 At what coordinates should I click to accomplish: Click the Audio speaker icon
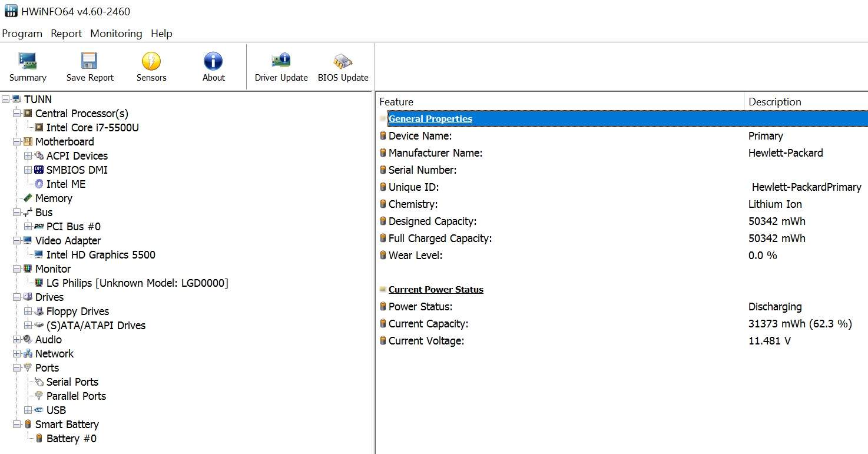(28, 339)
